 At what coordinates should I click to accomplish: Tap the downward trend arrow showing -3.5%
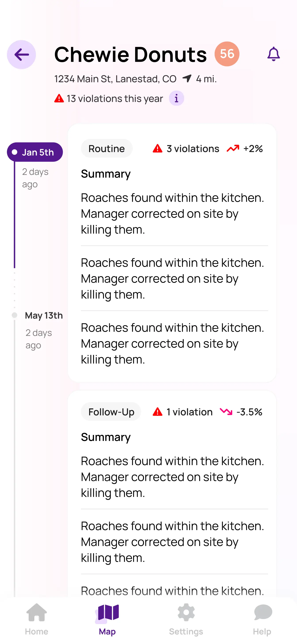tap(226, 412)
